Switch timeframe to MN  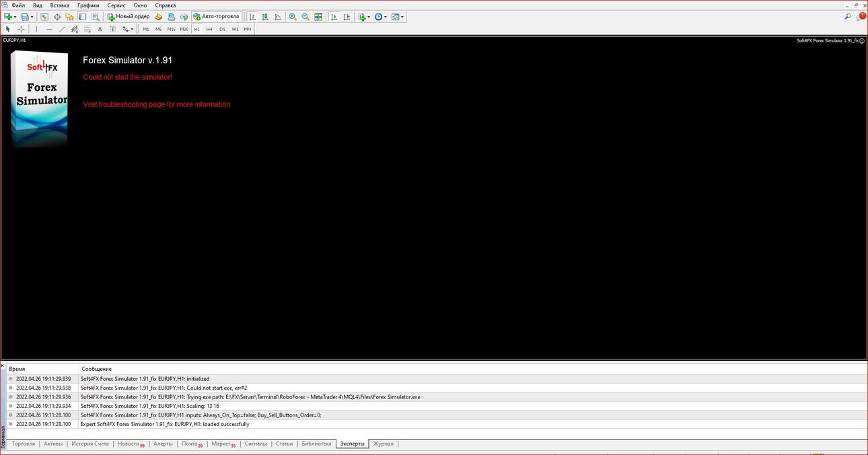point(248,29)
